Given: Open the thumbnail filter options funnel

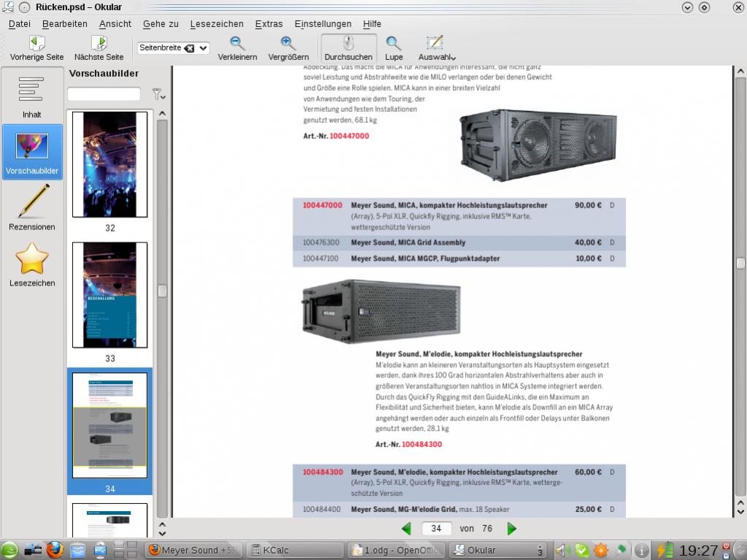Looking at the screenshot, I should coord(158,94).
